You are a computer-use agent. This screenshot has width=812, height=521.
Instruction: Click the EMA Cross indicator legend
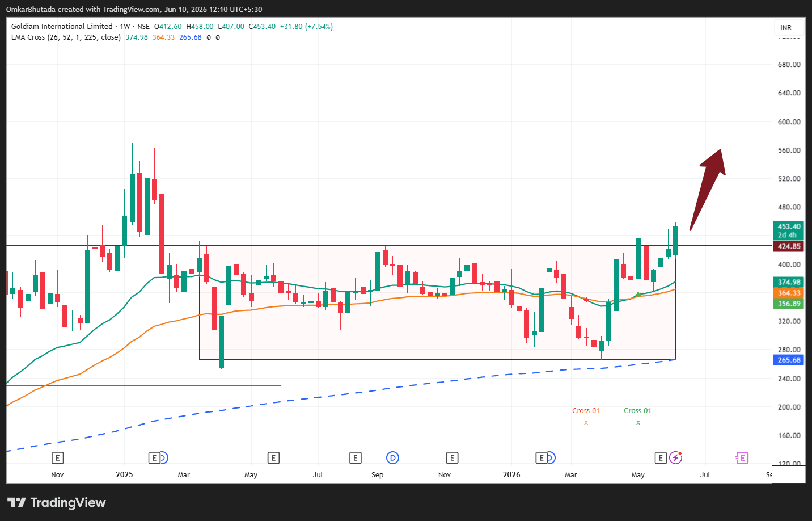(x=66, y=37)
